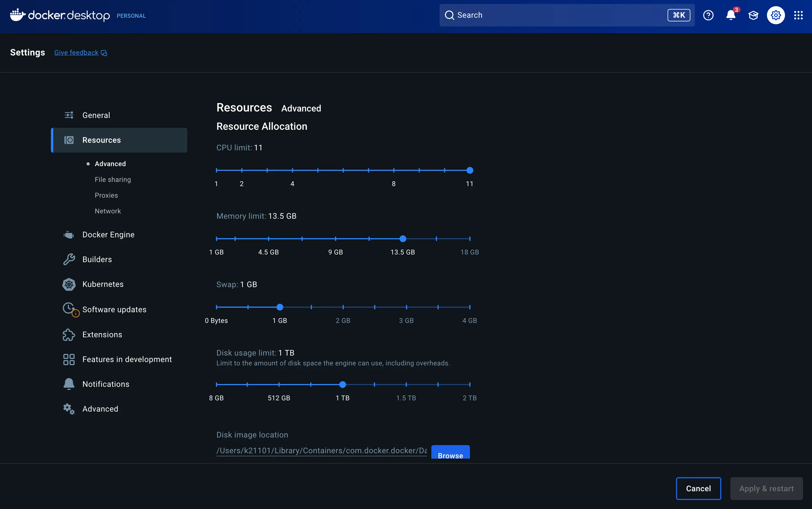Open Docker Engine settings
Image resolution: width=812 pixels, height=509 pixels.
[x=119, y=235]
